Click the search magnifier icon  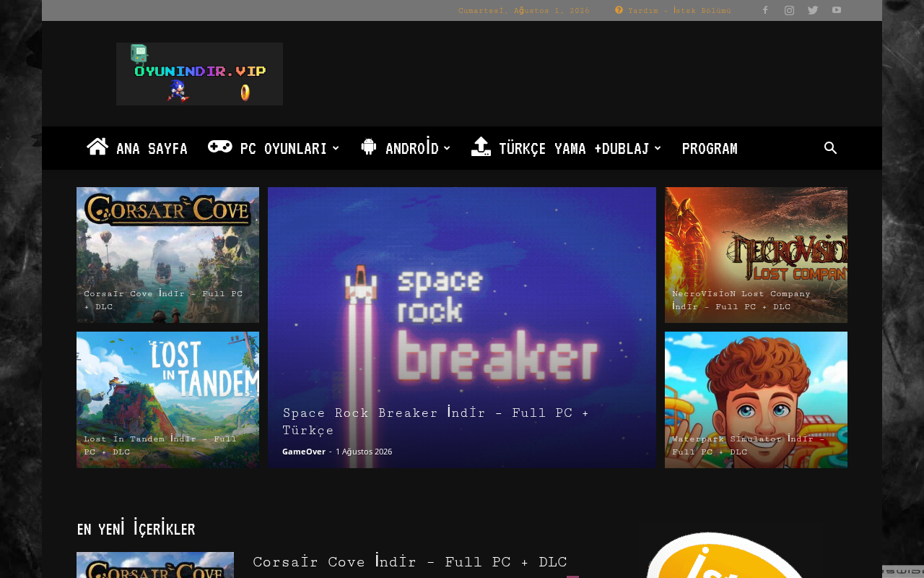831,148
